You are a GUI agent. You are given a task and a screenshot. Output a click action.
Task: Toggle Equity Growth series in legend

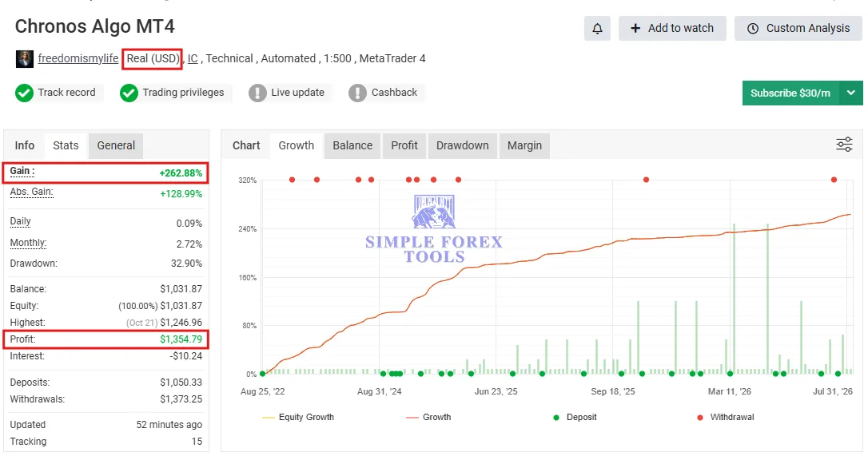[x=298, y=417]
